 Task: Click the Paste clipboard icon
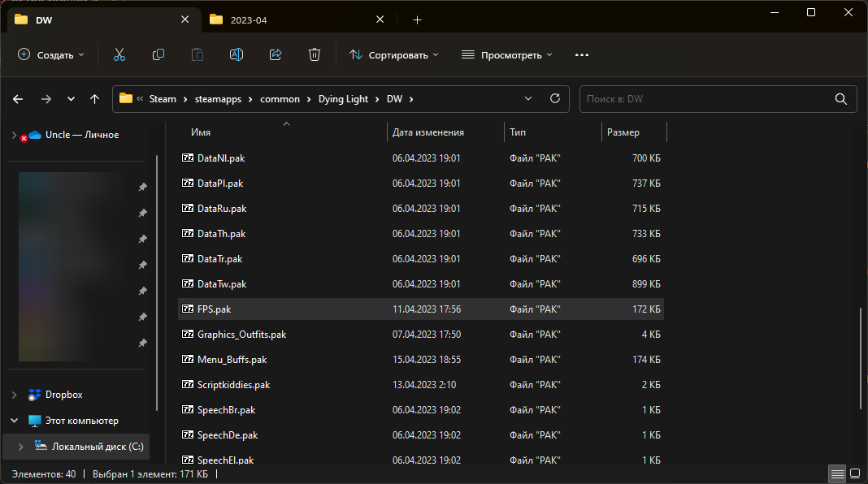click(197, 54)
